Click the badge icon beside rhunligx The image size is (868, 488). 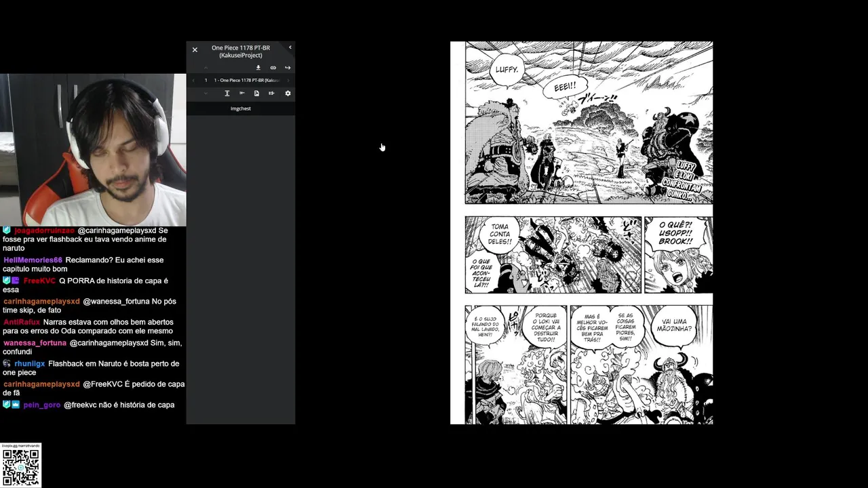pyautogui.click(x=7, y=363)
